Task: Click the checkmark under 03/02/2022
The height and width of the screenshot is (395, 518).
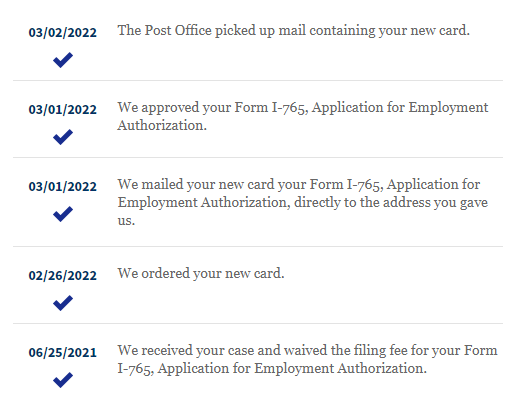Action: 63,60
